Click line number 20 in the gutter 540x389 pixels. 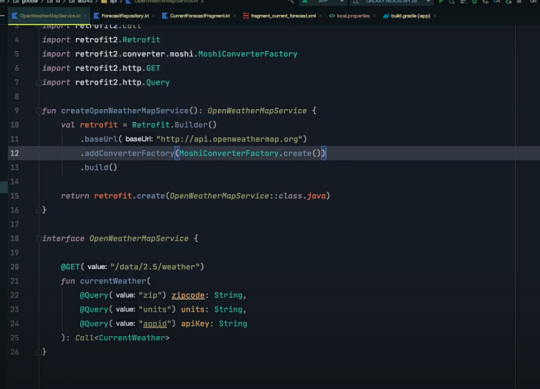click(x=14, y=267)
